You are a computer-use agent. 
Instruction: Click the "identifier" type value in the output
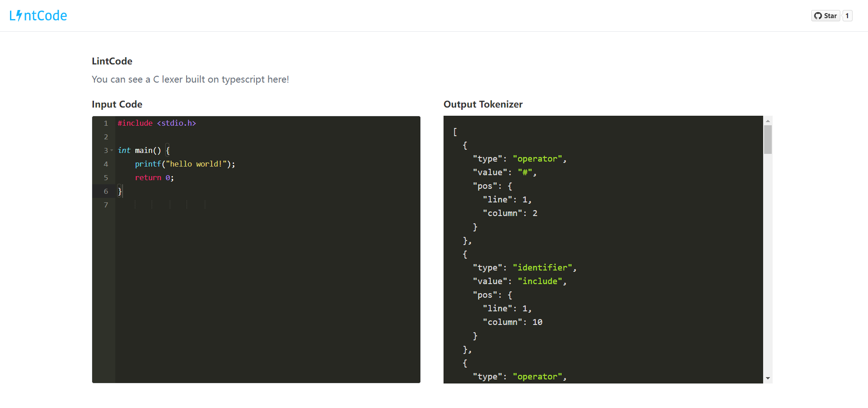[542, 268]
